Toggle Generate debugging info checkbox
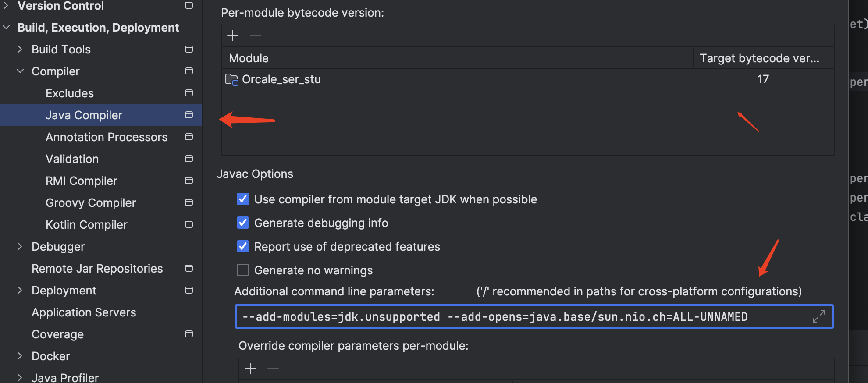The height and width of the screenshot is (383, 868). (243, 223)
